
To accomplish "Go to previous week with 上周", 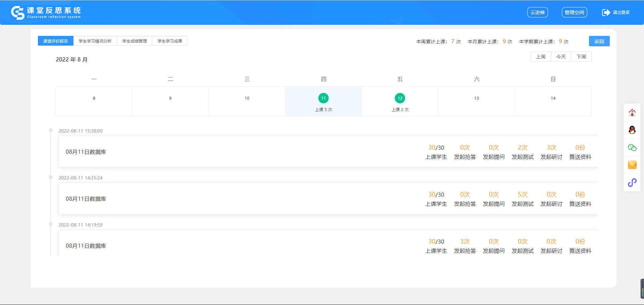I will (x=541, y=57).
